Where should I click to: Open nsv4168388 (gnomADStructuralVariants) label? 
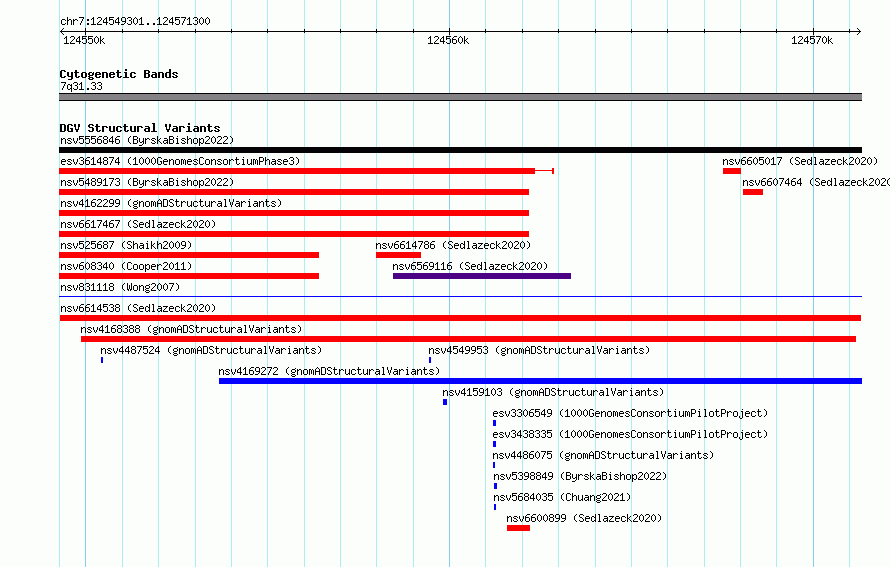click(191, 329)
